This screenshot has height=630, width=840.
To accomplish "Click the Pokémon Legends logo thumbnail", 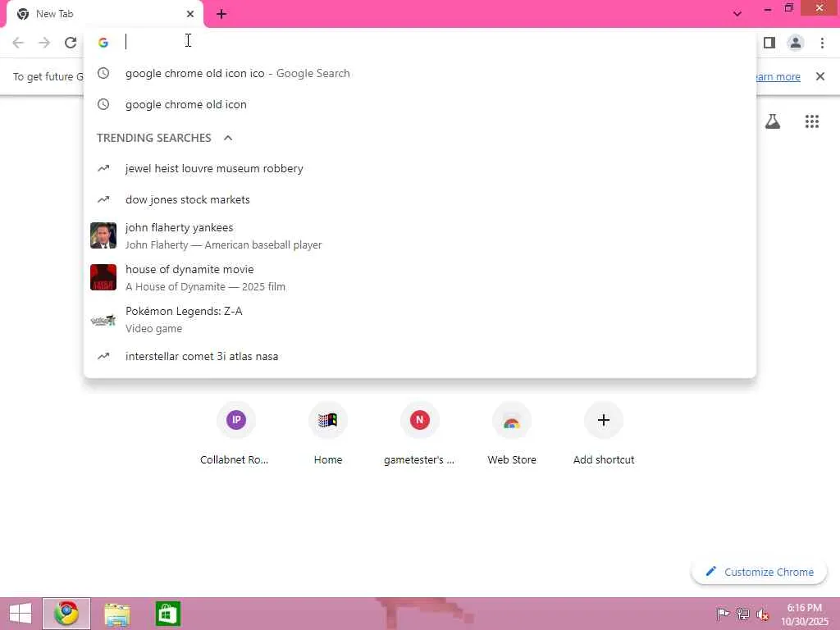I will tap(103, 321).
